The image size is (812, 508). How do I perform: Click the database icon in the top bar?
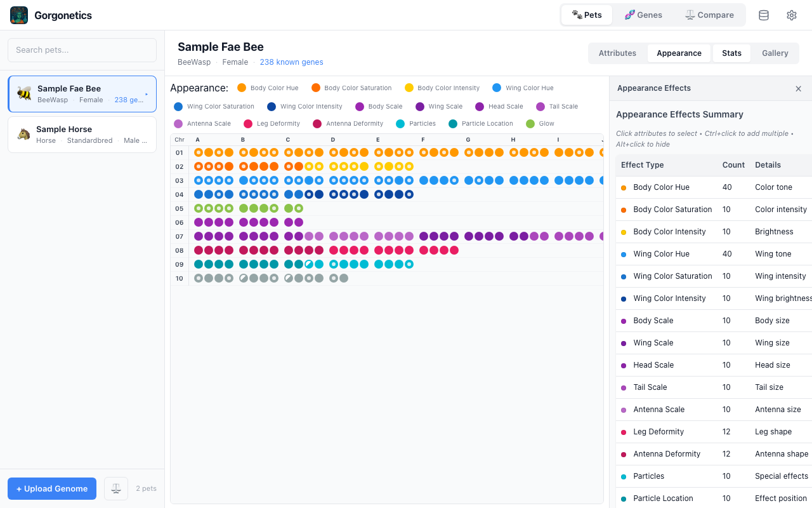[x=763, y=15]
